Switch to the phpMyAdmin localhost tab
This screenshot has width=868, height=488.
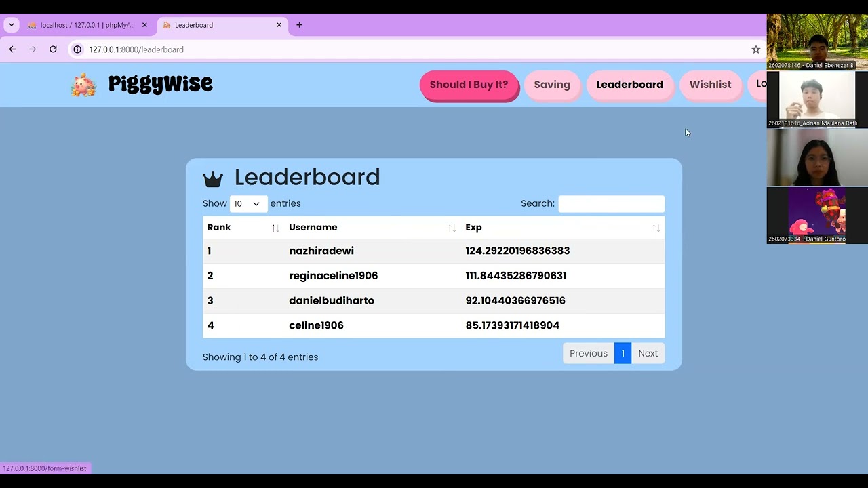pyautogui.click(x=87, y=25)
